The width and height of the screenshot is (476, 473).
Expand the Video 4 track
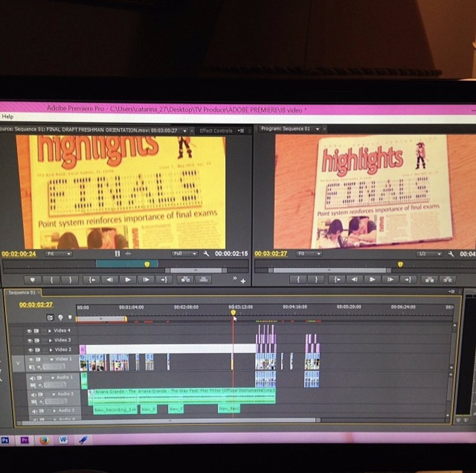(x=49, y=331)
